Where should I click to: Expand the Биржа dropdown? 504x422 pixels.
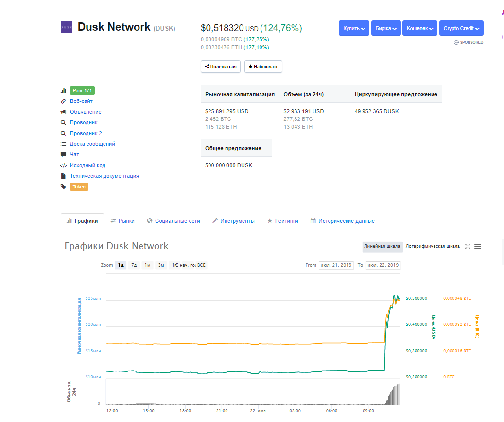click(386, 28)
